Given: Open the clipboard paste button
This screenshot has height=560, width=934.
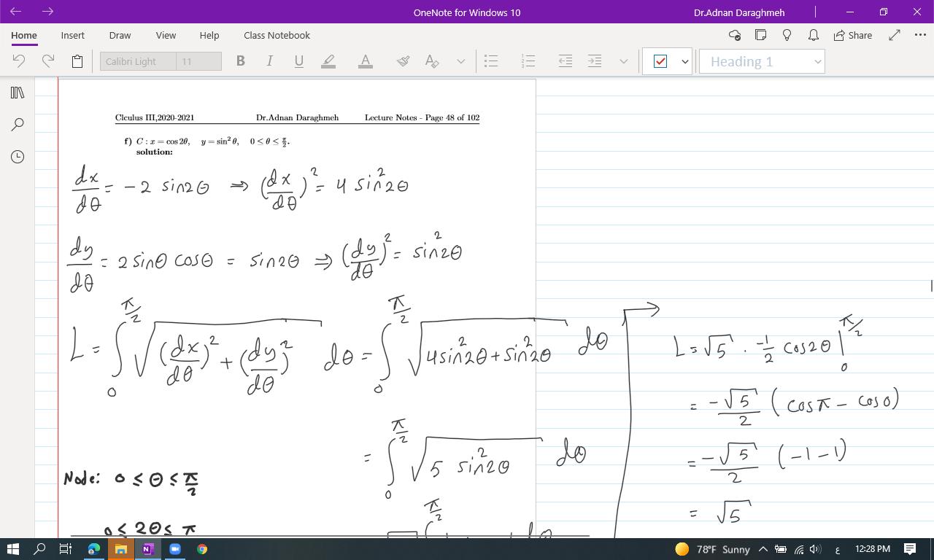Looking at the screenshot, I should pos(77,62).
